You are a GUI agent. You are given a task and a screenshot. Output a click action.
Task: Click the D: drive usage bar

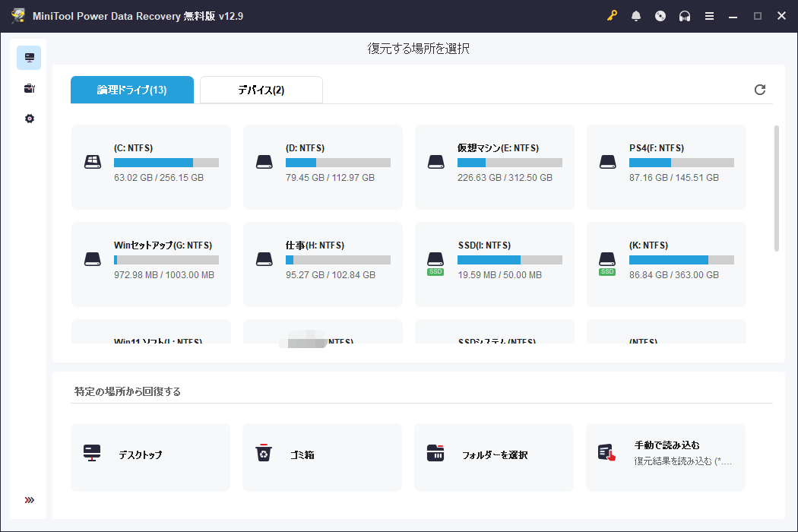coord(338,163)
